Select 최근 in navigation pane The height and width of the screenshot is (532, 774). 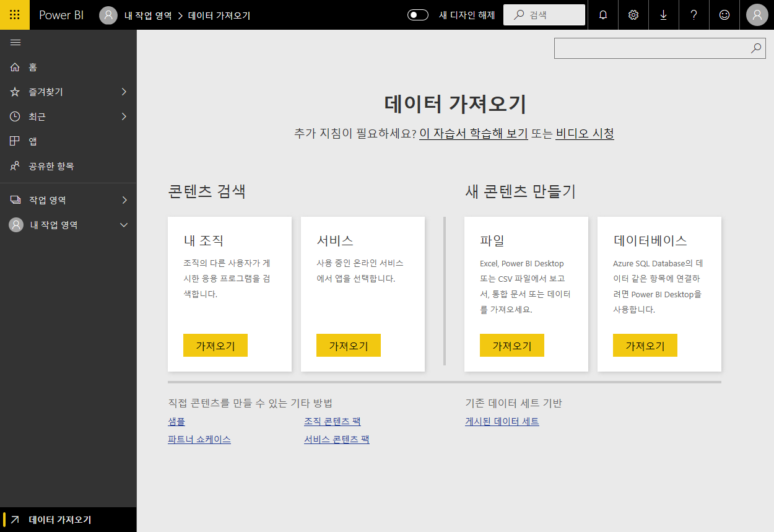[68, 116]
